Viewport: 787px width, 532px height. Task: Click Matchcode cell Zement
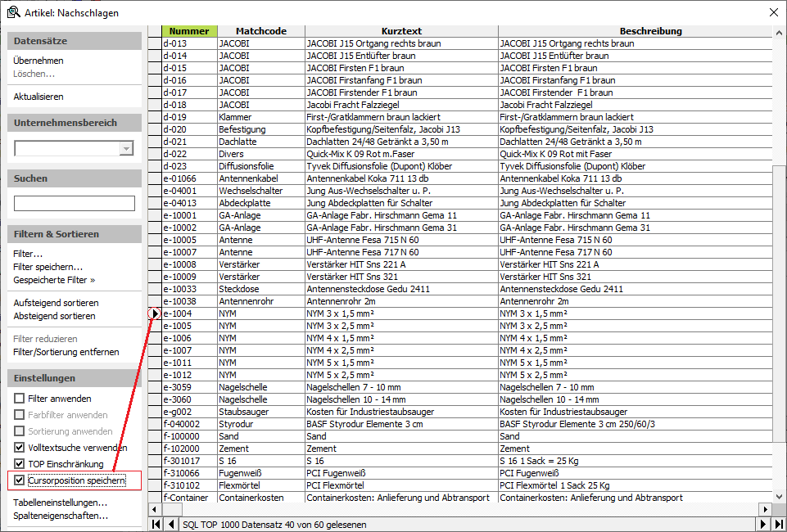[x=261, y=449]
